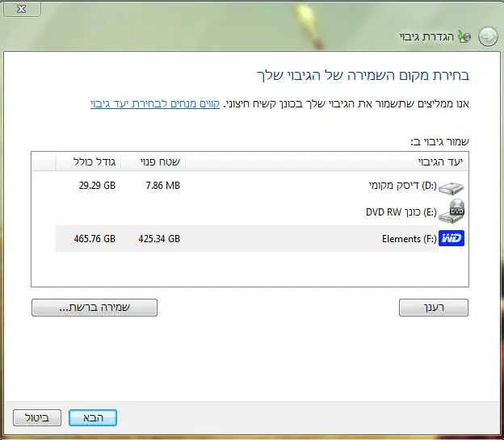Click the back arrow in the title bar
Screen dimensions: 504x440
[x=488, y=36]
